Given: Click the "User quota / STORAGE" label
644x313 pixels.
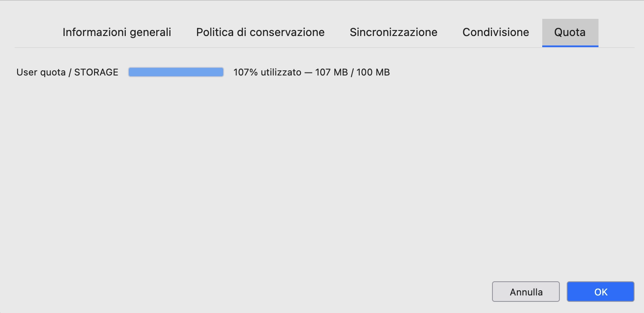Looking at the screenshot, I should pos(67,72).
